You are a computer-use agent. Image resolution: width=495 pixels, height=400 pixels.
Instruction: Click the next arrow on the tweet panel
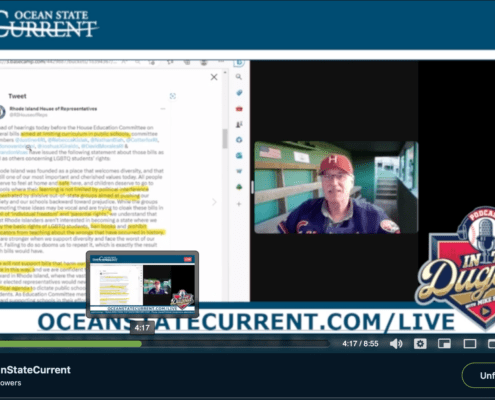pos(214,202)
